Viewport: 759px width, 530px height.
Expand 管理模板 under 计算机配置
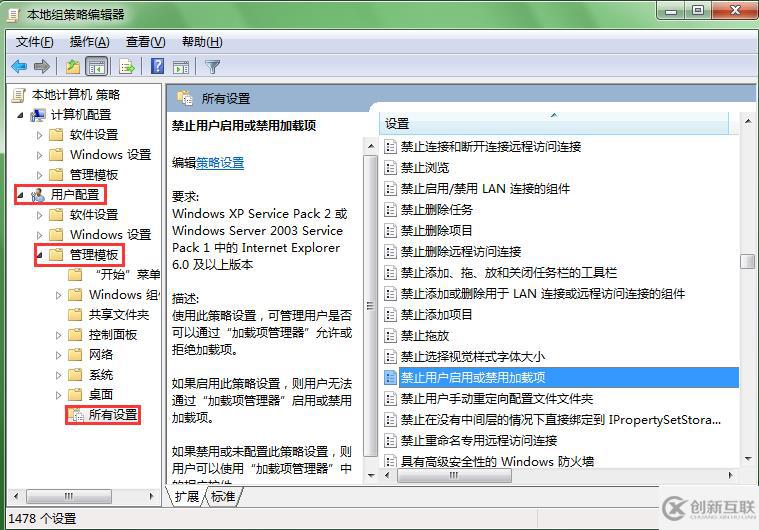[40, 175]
